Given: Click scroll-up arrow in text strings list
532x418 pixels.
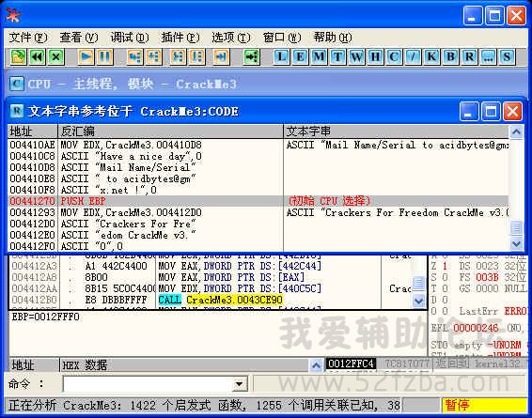Looking at the screenshot, I should coord(516,132).
